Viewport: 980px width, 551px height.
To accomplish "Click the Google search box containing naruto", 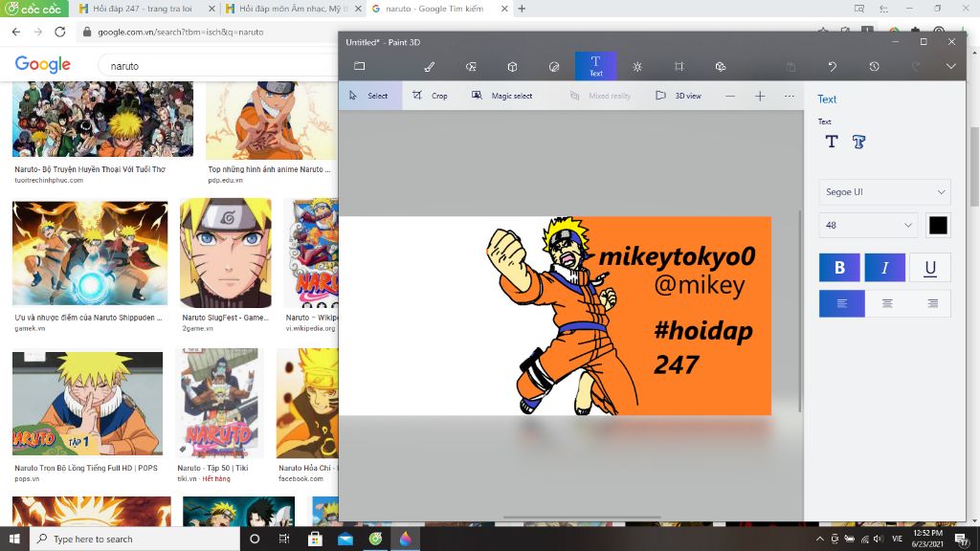I will tap(219, 66).
